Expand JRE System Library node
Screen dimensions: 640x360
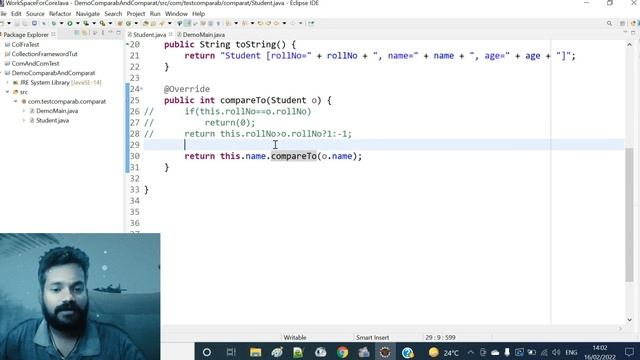tap(7, 82)
